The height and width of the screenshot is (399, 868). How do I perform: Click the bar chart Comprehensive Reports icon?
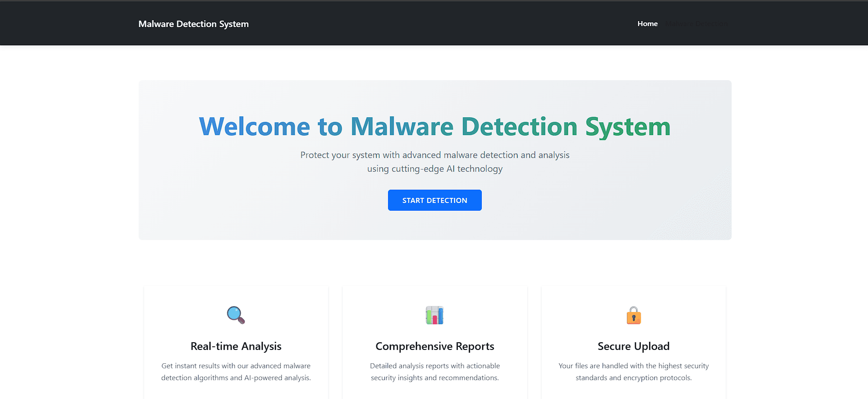434,315
